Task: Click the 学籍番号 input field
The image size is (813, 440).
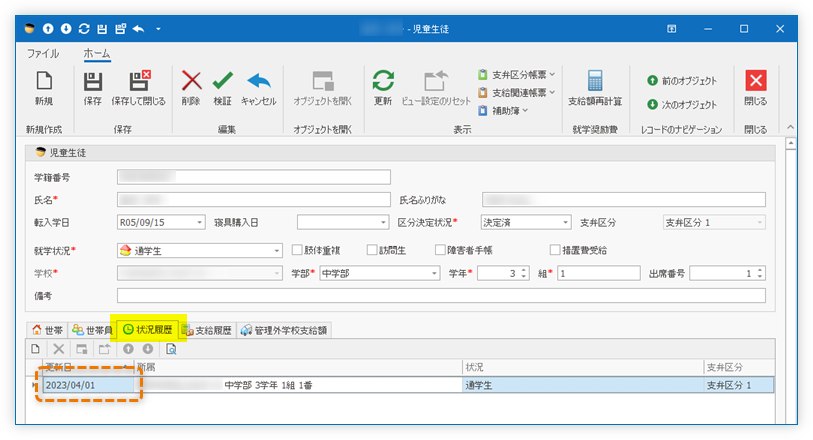Action: (x=254, y=177)
